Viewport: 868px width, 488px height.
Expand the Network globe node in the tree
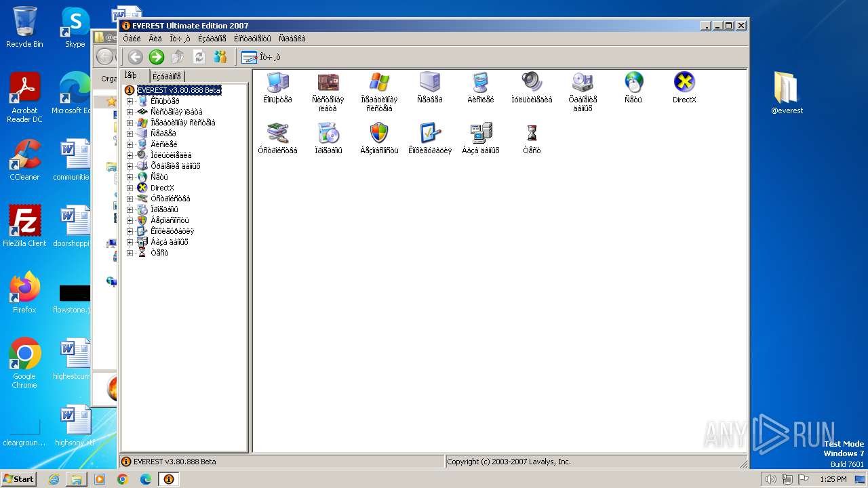[130, 177]
